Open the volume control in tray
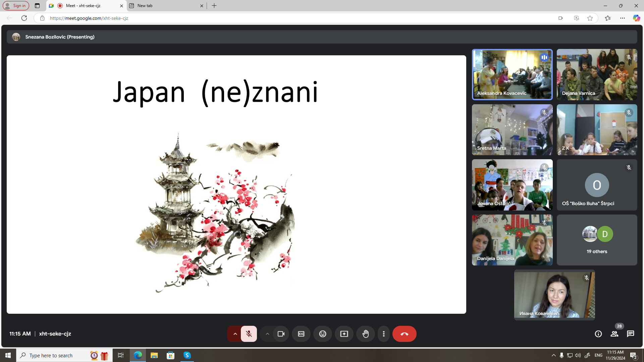Image resolution: width=644 pixels, height=362 pixels. [578, 355]
